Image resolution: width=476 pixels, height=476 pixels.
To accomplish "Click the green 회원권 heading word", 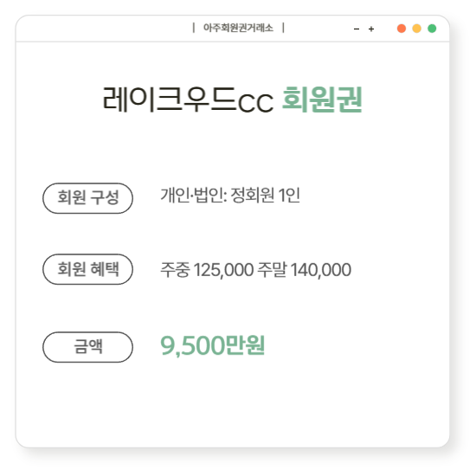I will (x=322, y=100).
